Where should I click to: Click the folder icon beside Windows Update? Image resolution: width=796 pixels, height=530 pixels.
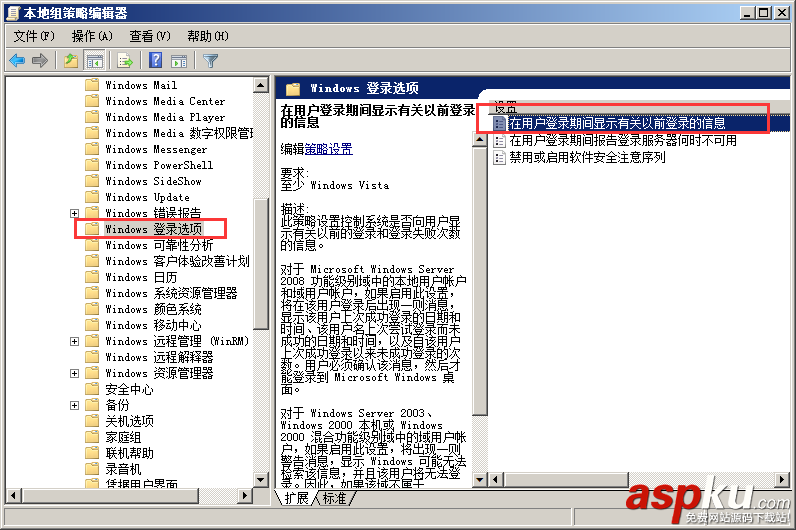(92, 197)
